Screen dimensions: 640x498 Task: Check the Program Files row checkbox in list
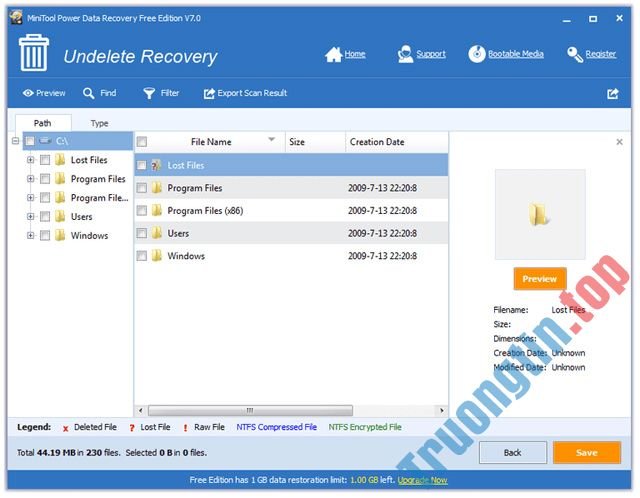point(142,188)
